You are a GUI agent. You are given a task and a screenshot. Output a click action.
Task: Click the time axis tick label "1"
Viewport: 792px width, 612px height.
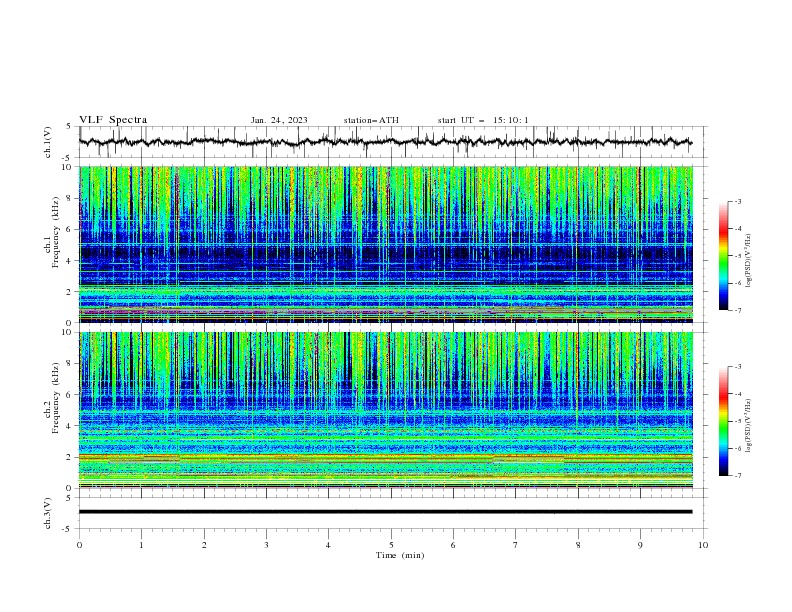(141, 545)
